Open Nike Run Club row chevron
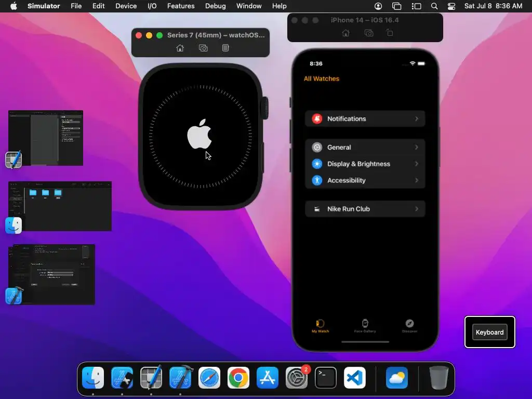Screen dimensions: 532x399 (x=417, y=209)
